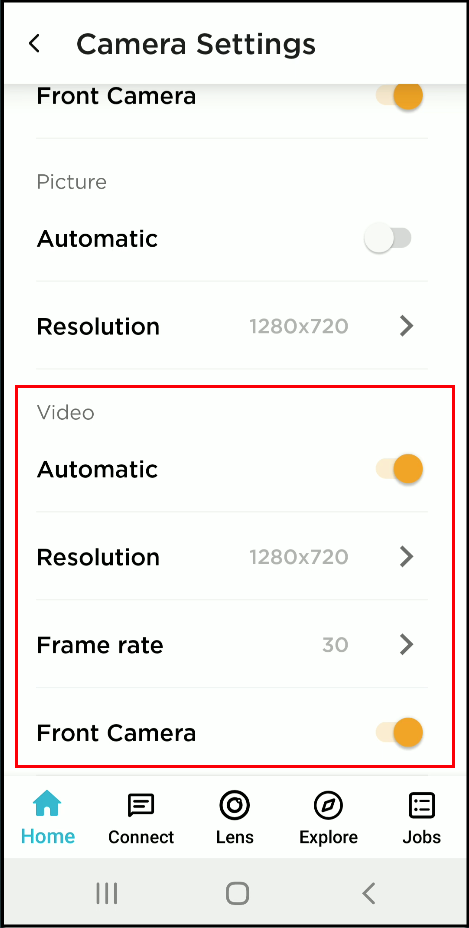469x928 pixels.
Task: Tap the Android home navigation button
Action: (237, 893)
